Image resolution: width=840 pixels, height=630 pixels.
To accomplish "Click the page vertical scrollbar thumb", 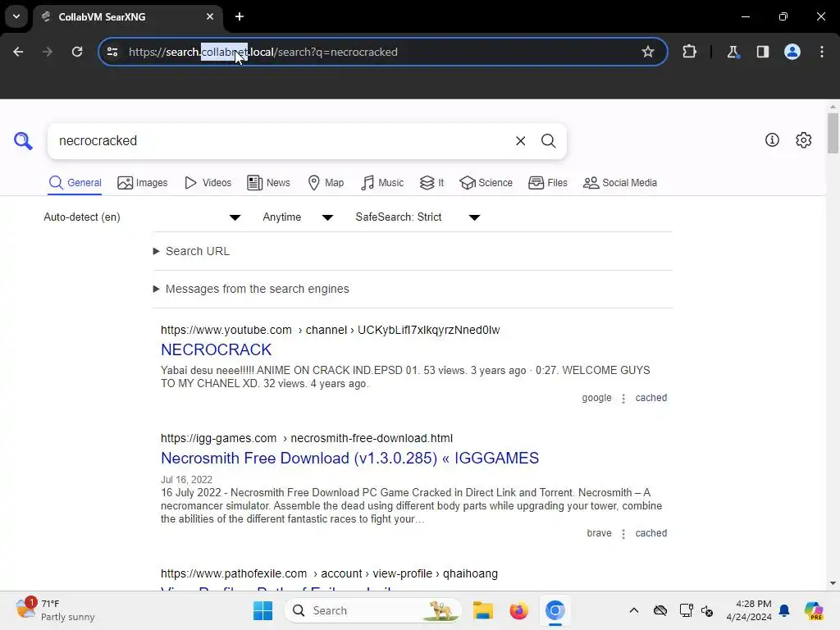I will coord(833,133).
